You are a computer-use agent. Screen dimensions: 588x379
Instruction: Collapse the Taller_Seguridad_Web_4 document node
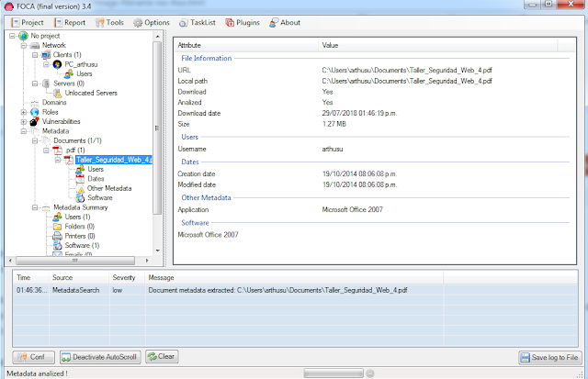point(58,160)
